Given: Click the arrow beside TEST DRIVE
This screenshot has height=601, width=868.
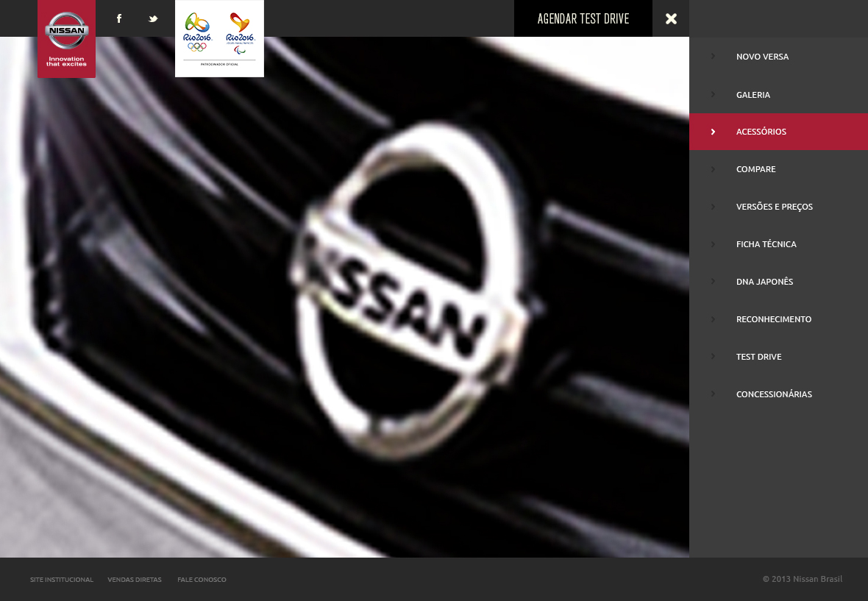Looking at the screenshot, I should pos(713,356).
